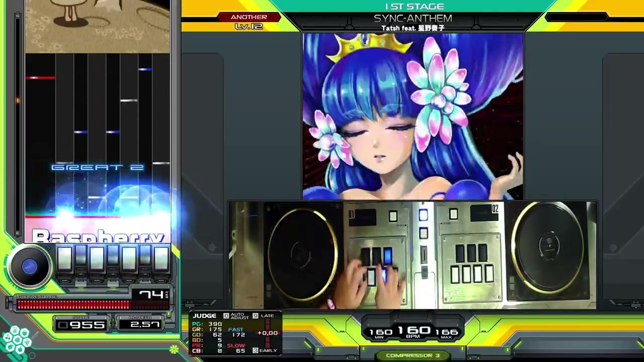Screen dimensions: 644x362
Task: Click the blue lit key on controller camera
Action: tap(387, 256)
